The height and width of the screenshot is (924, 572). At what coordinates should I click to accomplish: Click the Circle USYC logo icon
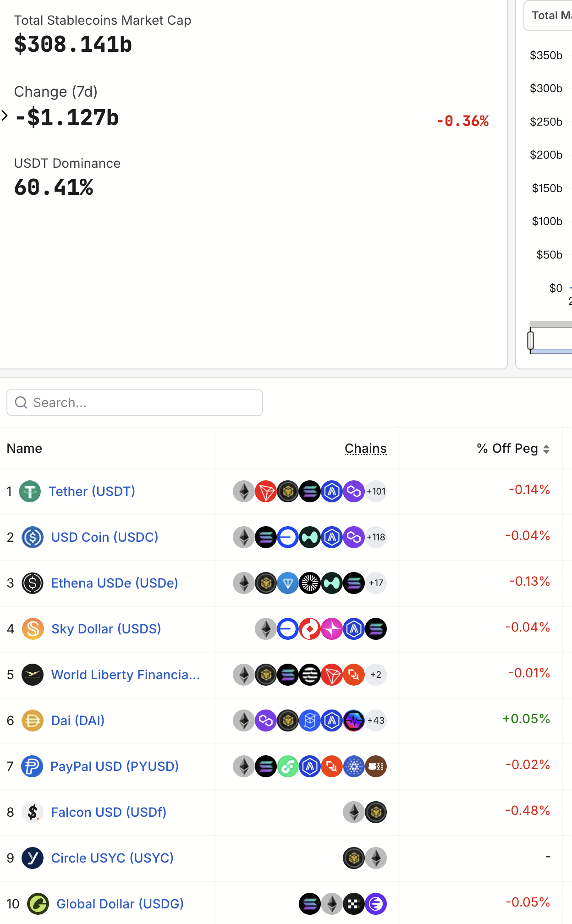coord(33,858)
